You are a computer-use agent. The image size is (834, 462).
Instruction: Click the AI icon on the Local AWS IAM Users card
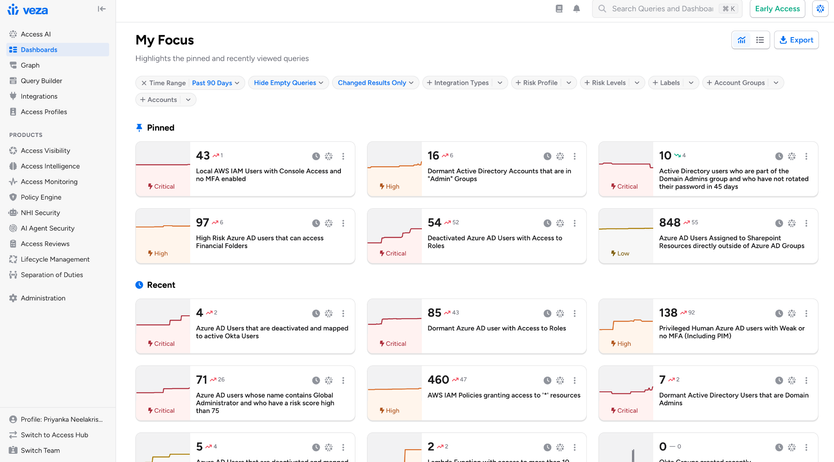point(329,156)
